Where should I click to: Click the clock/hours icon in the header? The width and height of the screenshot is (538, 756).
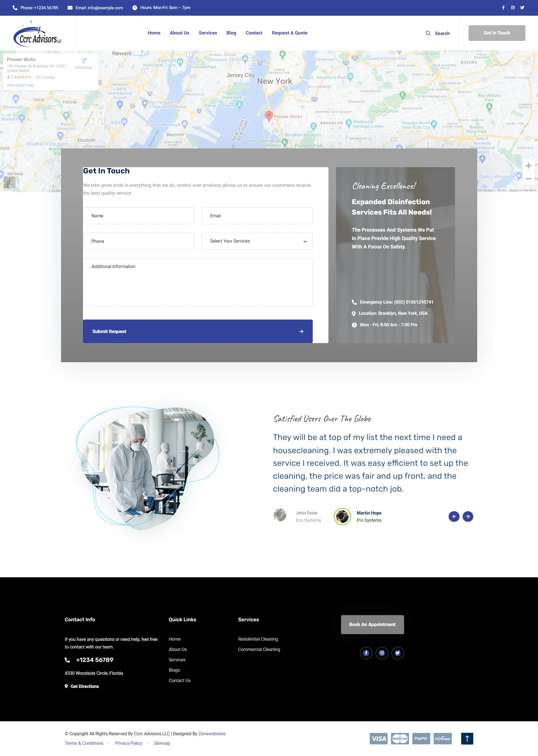135,8
